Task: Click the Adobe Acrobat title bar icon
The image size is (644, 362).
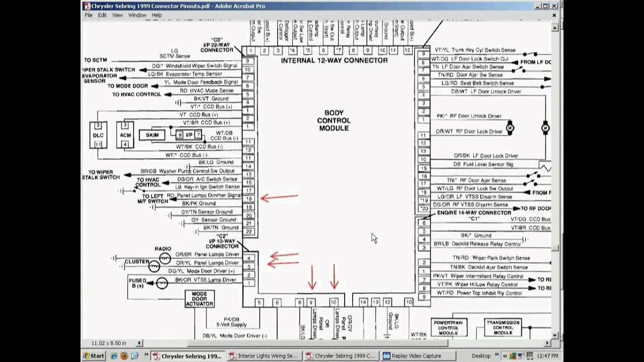Action: tap(87, 6)
